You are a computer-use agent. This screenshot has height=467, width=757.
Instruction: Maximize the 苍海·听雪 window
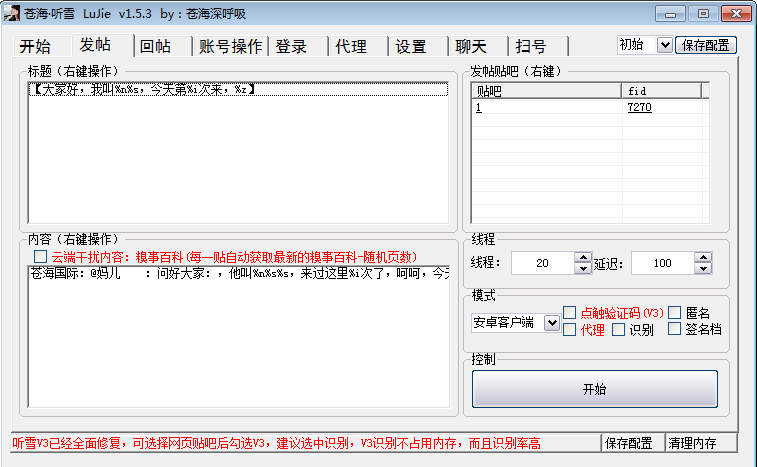pyautogui.click(x=703, y=14)
